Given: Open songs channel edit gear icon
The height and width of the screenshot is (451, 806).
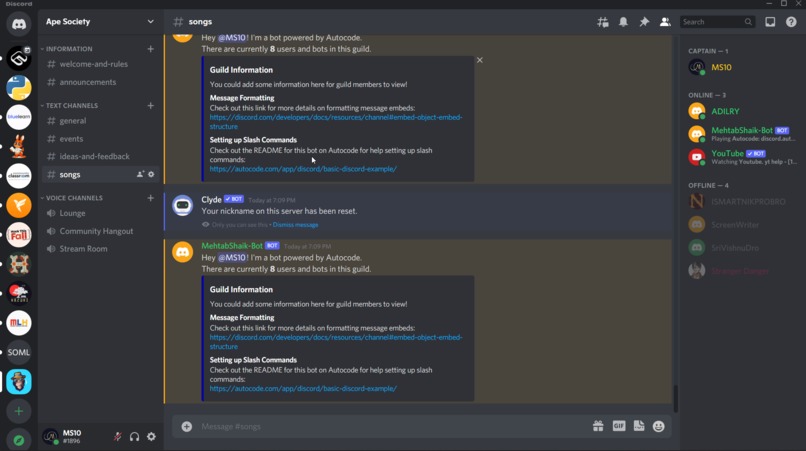Looking at the screenshot, I should click(x=151, y=174).
